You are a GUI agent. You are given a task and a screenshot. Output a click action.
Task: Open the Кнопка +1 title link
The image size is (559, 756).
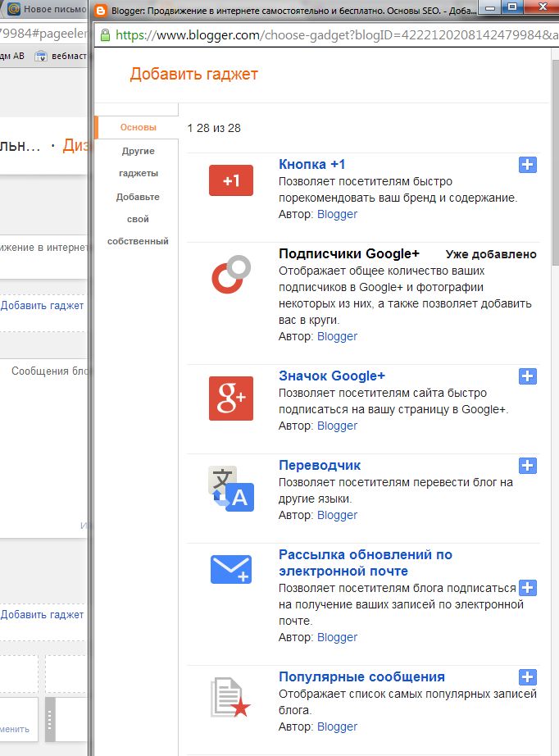(311, 164)
